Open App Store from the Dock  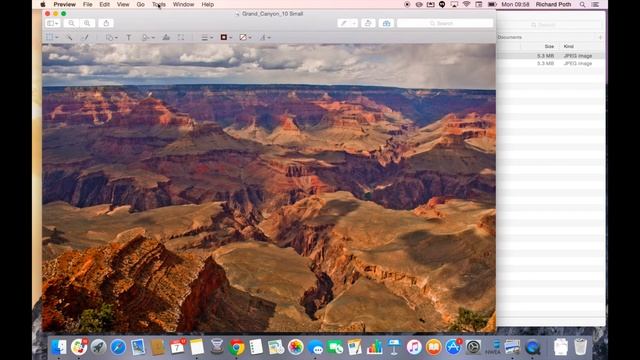(453, 347)
